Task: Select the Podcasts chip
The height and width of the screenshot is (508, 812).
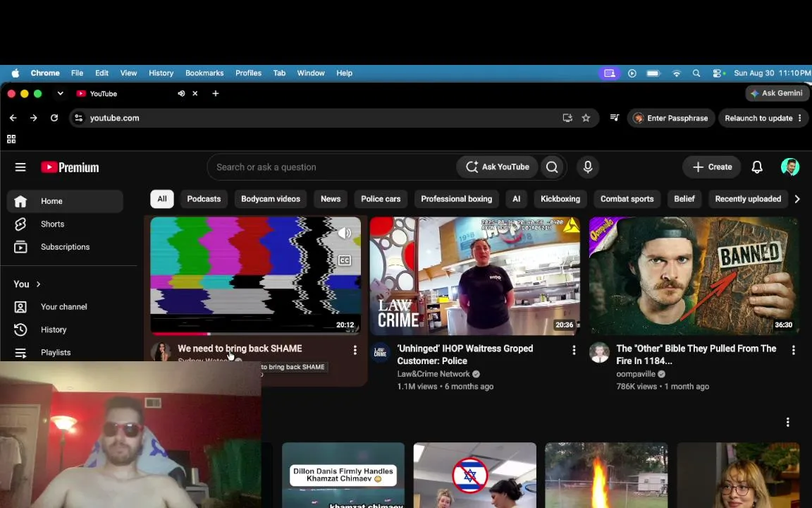Action: pos(204,199)
